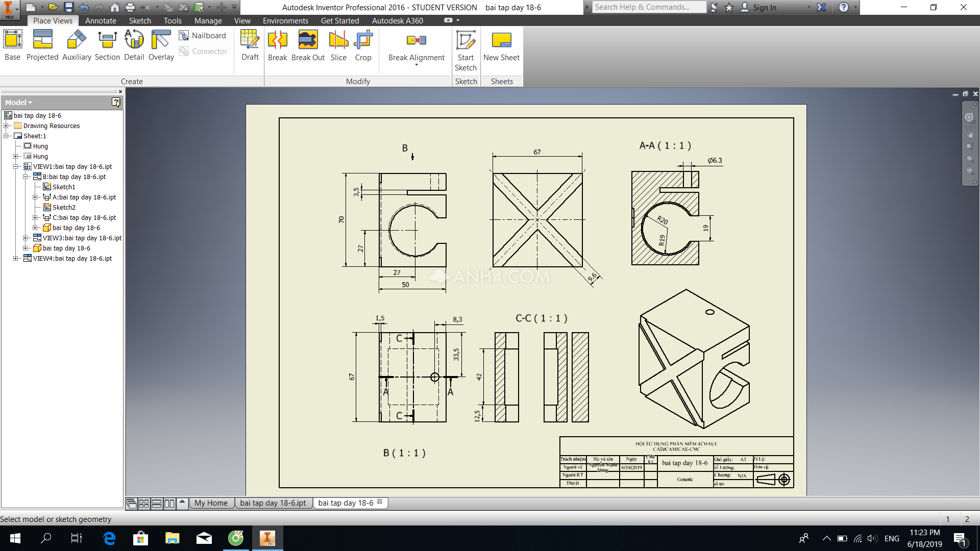This screenshot has width=980, height=551.
Task: Click the Nailboard tool
Action: [x=202, y=36]
